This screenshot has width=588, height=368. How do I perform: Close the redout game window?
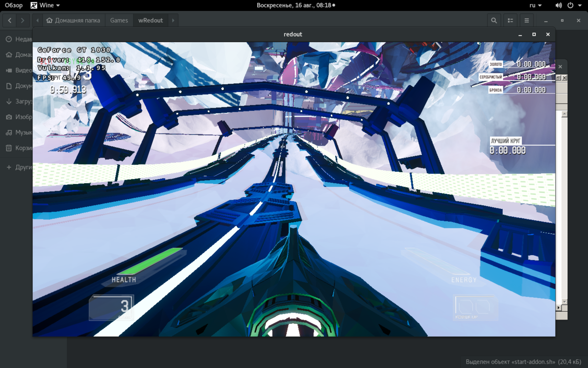pos(548,34)
